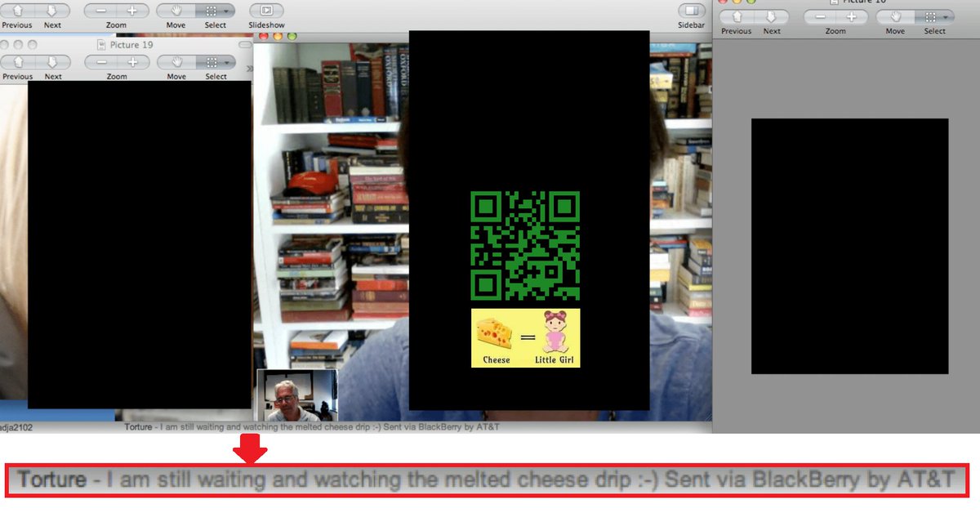Go to Next in the right-hand Picture 10 window
This screenshot has height=531, width=980.
[772, 16]
